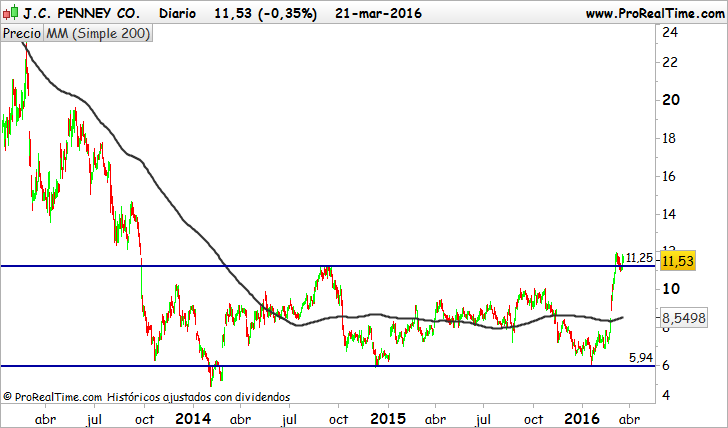Click the 8,5498 moving average value box
Image resolution: width=728 pixels, height=428 pixels.
click(683, 318)
